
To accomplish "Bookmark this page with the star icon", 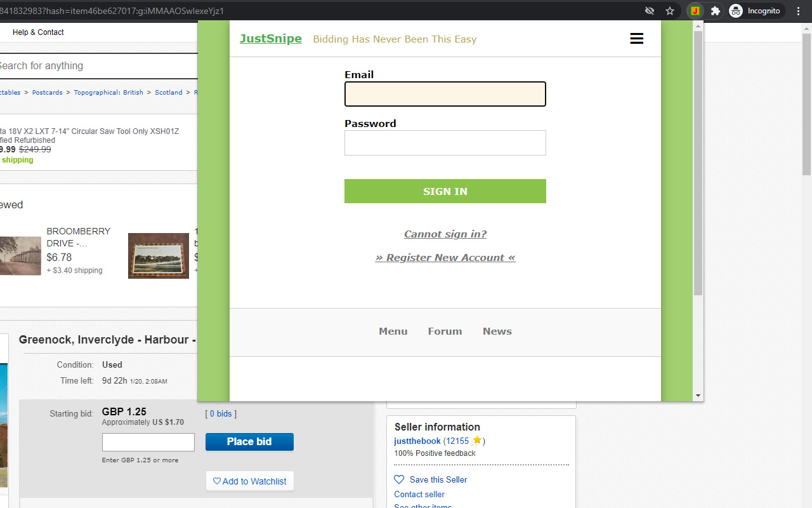I will pyautogui.click(x=670, y=11).
